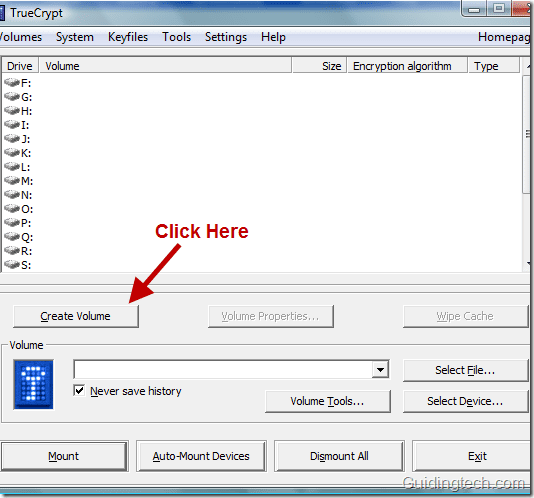
Task: Open the Help menu
Action: pyautogui.click(x=273, y=37)
